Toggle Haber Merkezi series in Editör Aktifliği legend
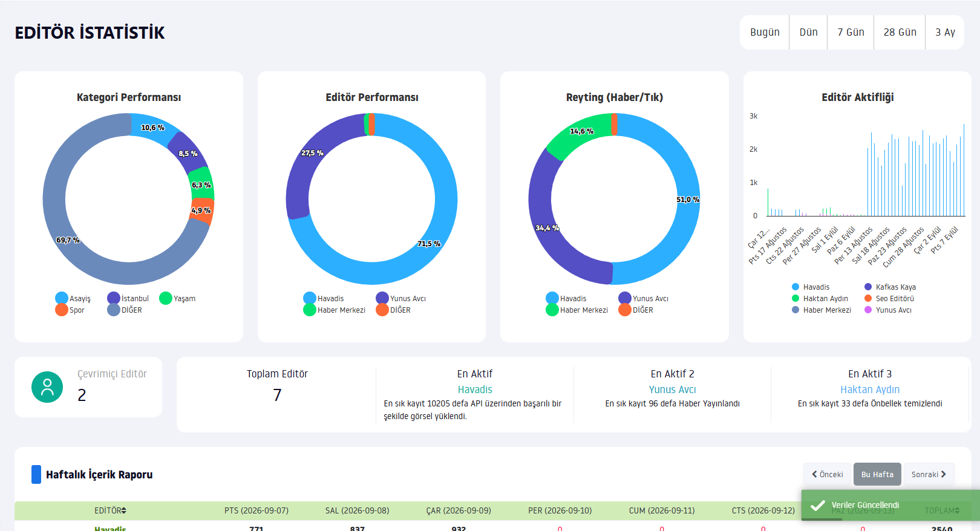980x531 pixels. click(x=822, y=310)
